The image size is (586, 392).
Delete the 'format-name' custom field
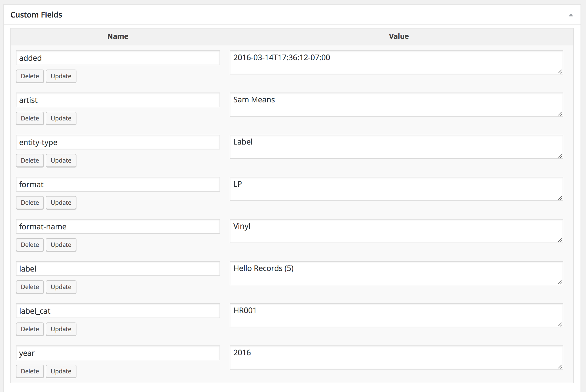click(x=30, y=245)
